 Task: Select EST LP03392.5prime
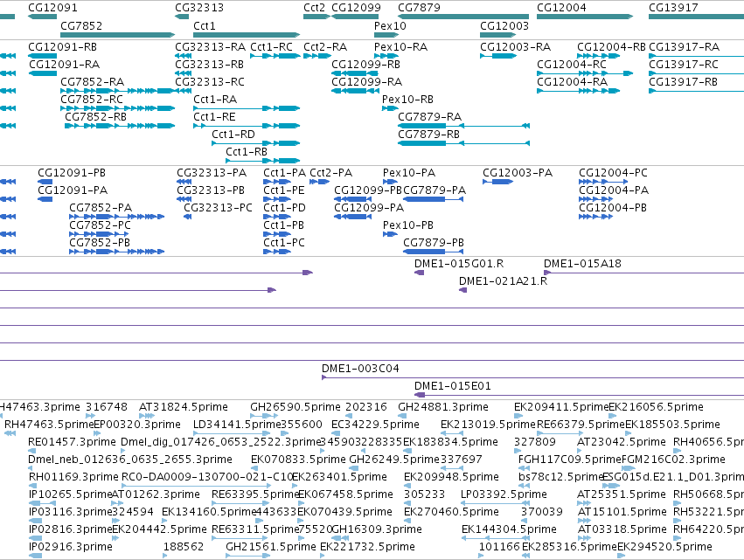point(495,503)
